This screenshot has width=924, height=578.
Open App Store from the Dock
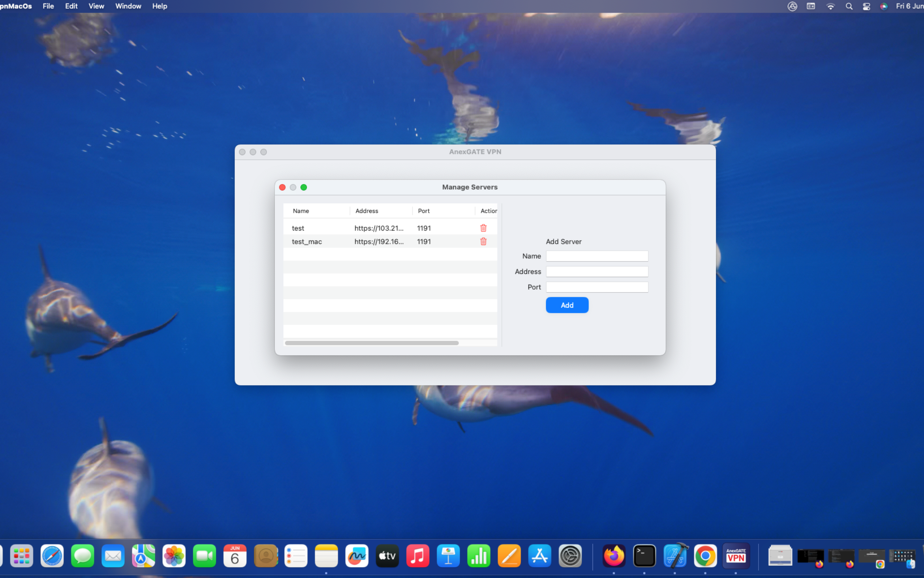(x=540, y=556)
